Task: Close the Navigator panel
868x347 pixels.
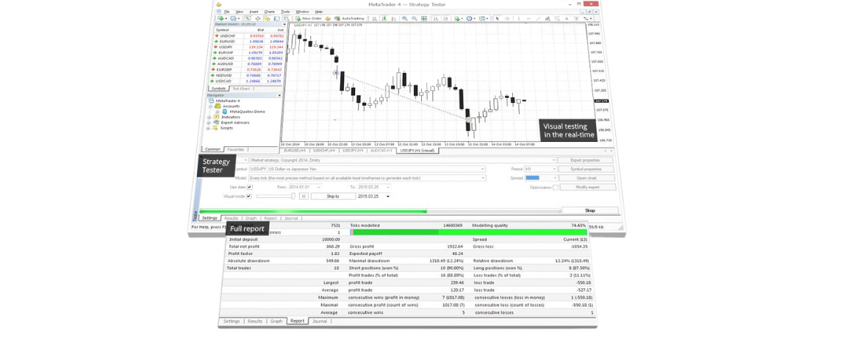Action: coord(279,95)
